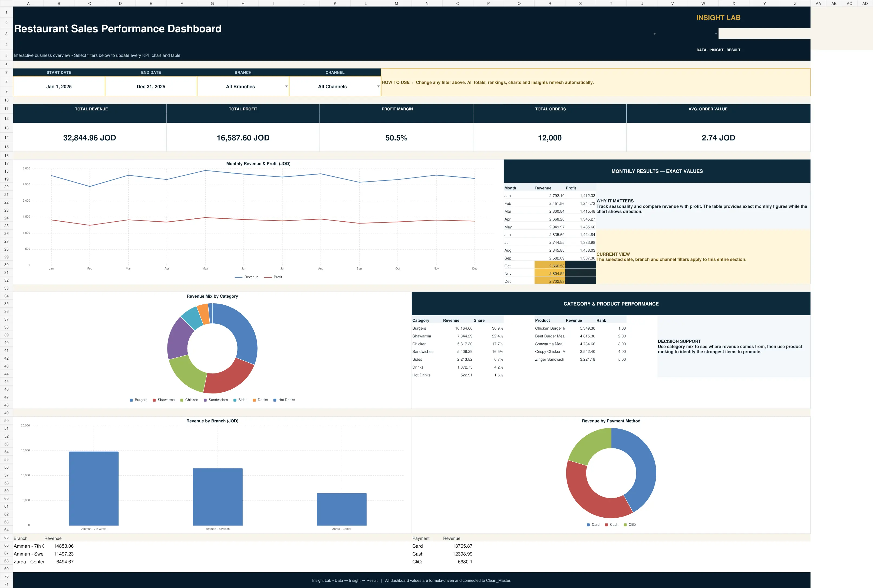This screenshot has width=873, height=588.
Task: Click the Amman - Sweifieh bar
Action: pyautogui.click(x=218, y=497)
